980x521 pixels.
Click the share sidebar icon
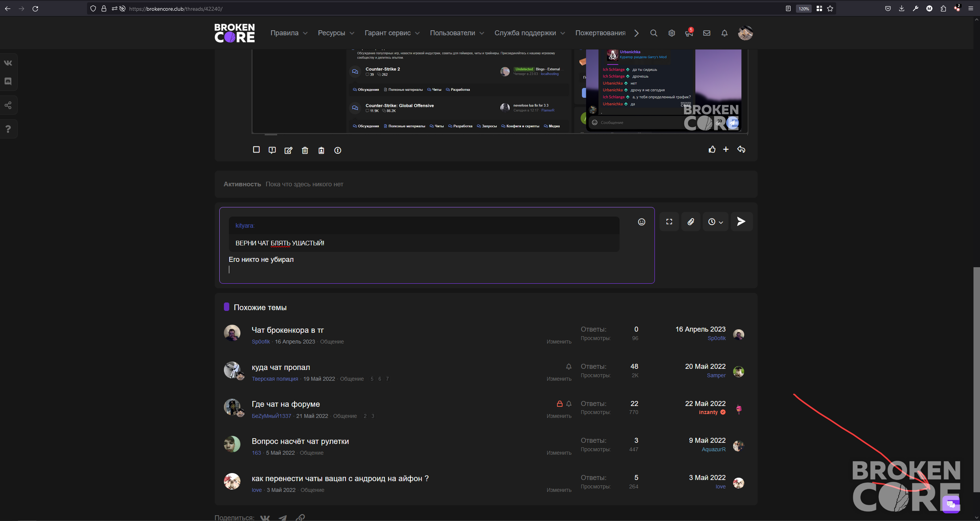pos(8,105)
